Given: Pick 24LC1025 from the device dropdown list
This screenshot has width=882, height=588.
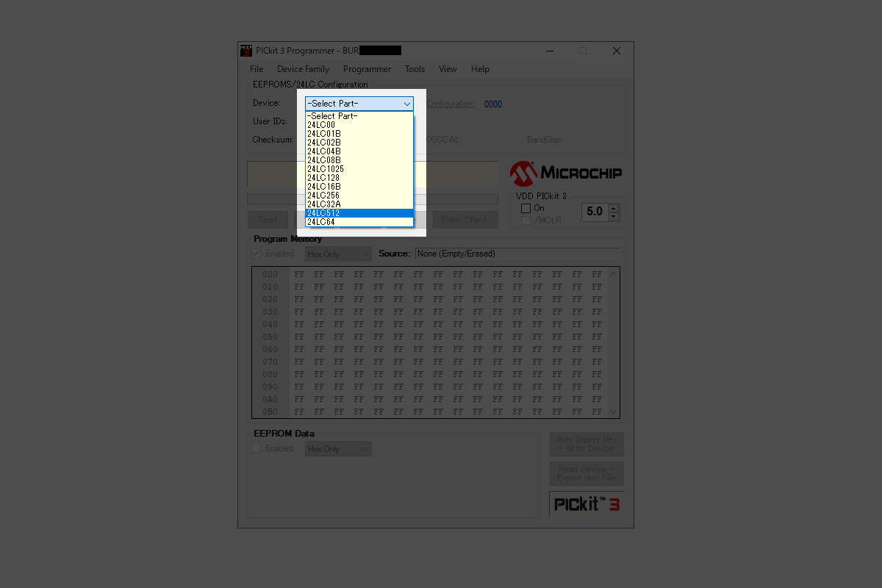Looking at the screenshot, I should tap(359, 169).
